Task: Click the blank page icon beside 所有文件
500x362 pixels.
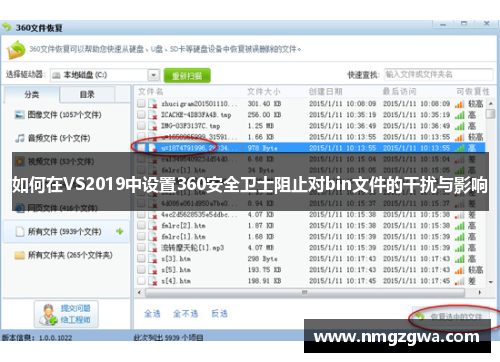Action: pos(20,231)
